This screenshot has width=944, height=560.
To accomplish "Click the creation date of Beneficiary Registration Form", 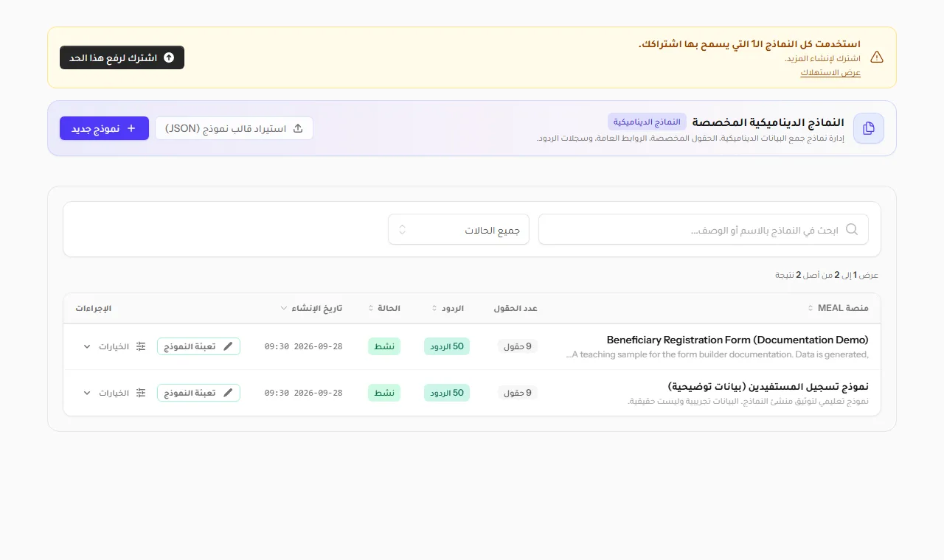I will (x=304, y=346).
